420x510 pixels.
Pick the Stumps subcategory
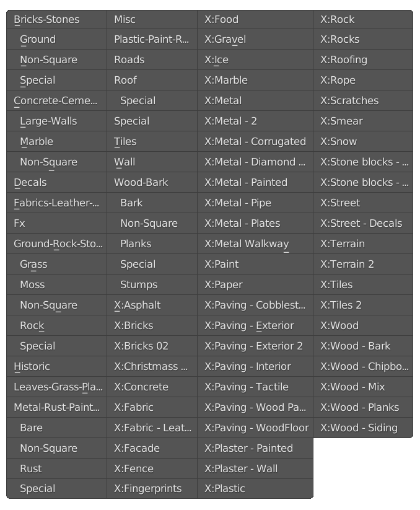coord(152,284)
